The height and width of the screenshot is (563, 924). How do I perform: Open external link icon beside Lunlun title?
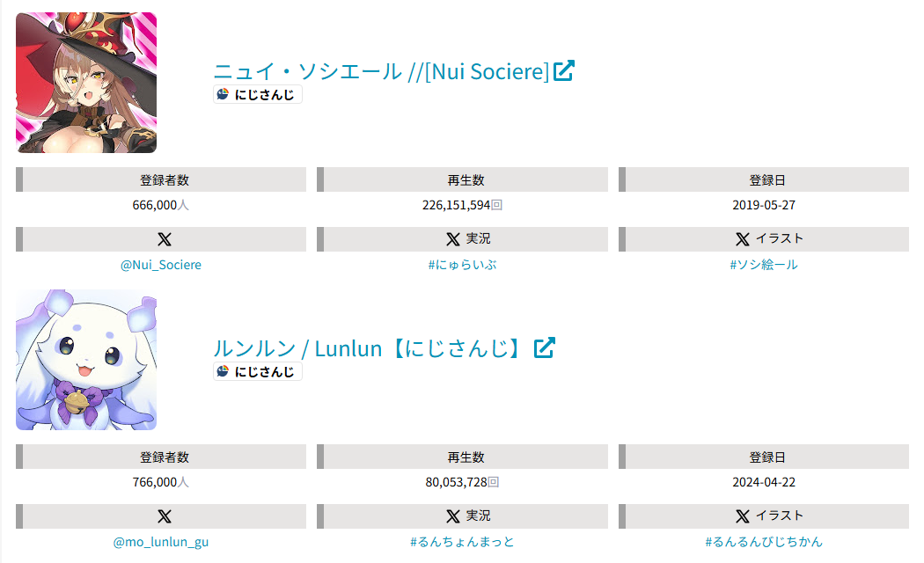pos(545,347)
